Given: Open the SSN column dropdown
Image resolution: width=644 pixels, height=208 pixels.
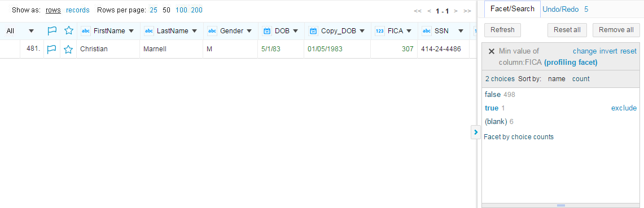Looking at the screenshot, I should (x=461, y=31).
